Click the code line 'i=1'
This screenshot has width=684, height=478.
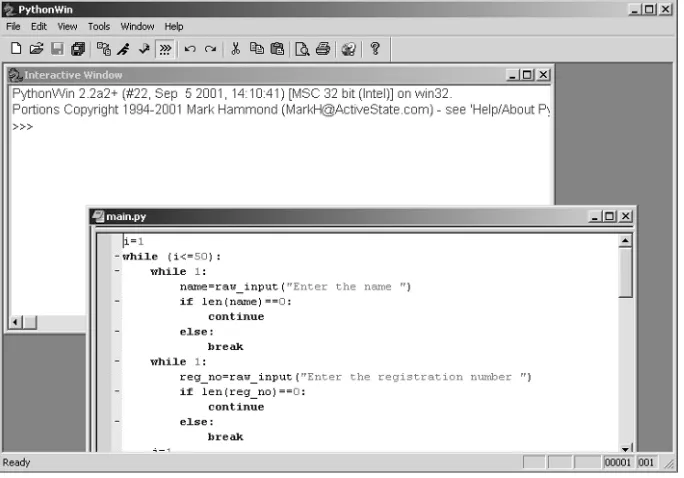(133, 241)
